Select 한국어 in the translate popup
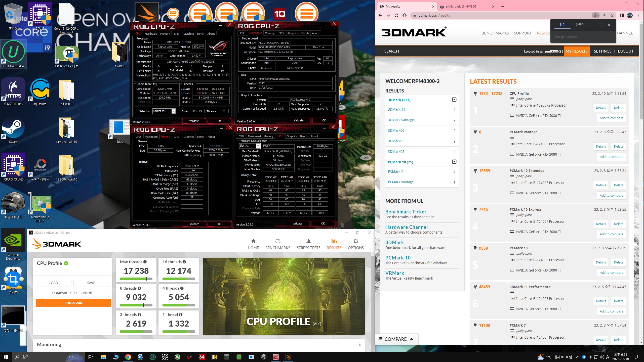Screen dimensions: 644x362 580,25
